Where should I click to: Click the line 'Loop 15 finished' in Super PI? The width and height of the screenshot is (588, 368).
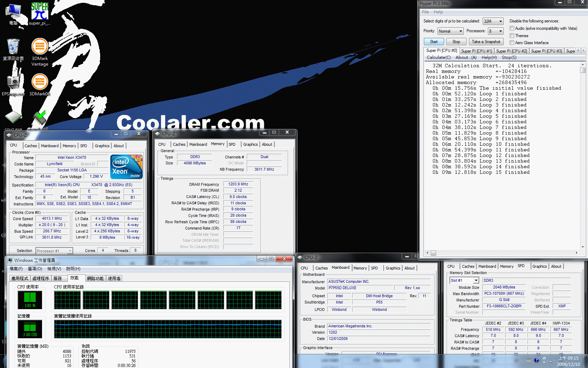[504, 172]
